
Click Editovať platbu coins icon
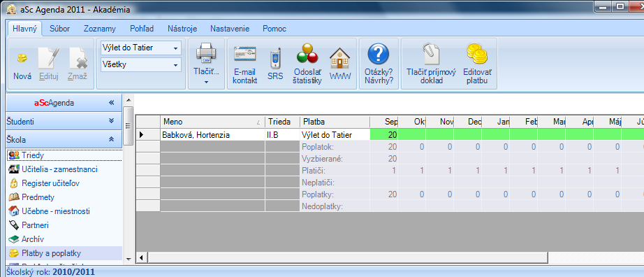click(476, 53)
